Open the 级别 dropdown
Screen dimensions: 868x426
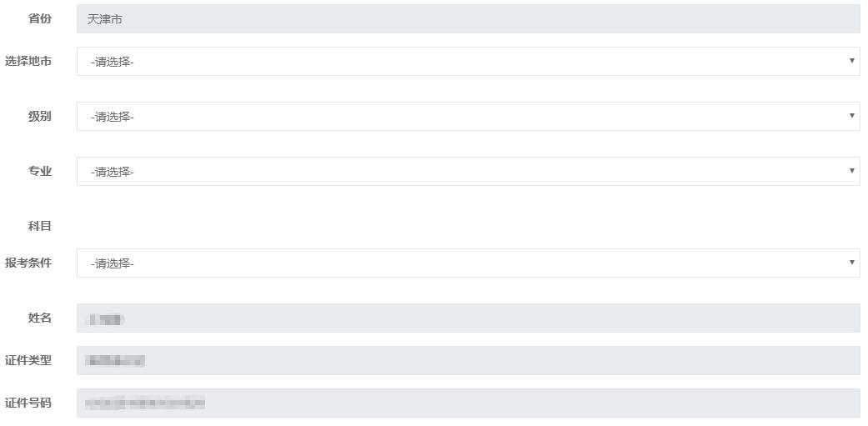pos(467,117)
